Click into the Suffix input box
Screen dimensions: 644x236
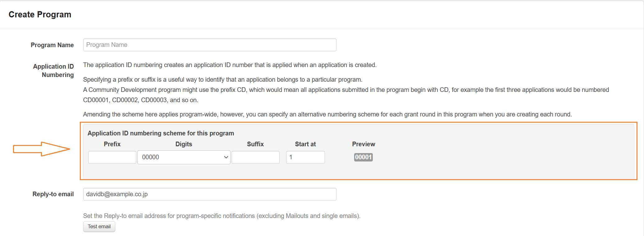pos(255,157)
